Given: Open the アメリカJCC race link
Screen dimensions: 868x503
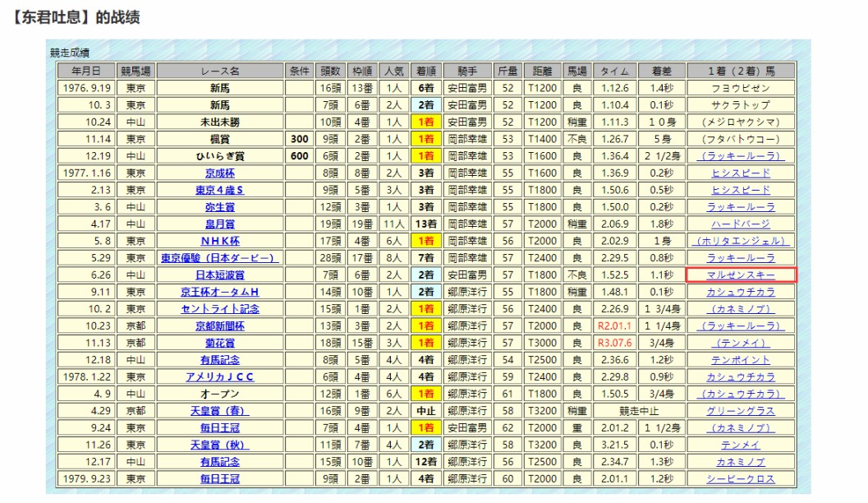Looking at the screenshot, I should 219,376.
